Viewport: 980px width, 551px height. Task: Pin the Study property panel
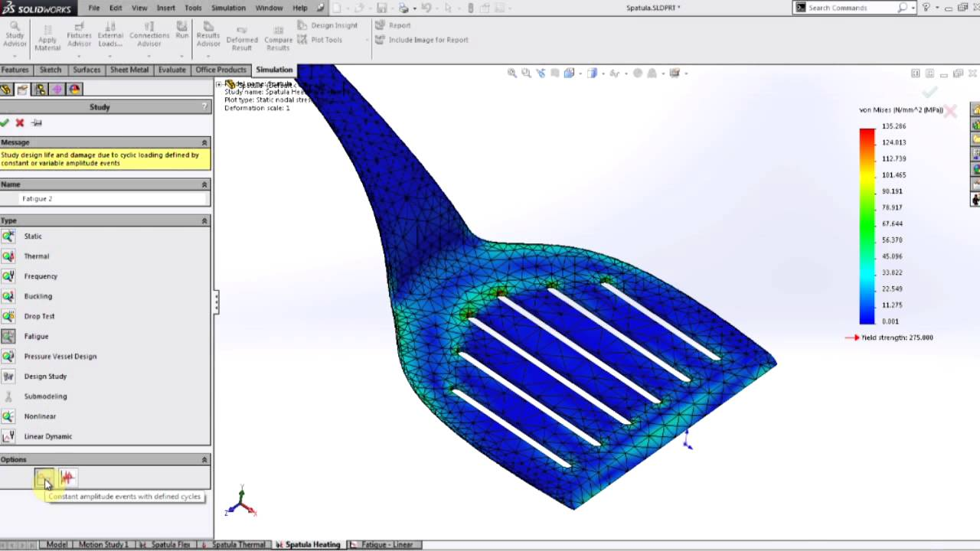coord(37,122)
